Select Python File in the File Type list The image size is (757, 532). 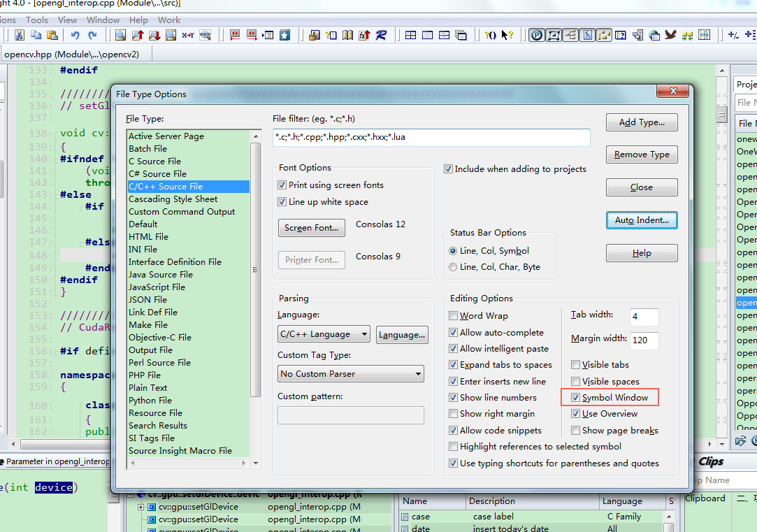click(188, 400)
